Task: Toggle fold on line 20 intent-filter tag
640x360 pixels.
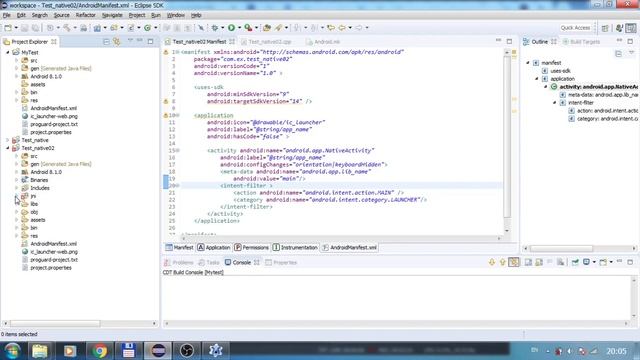Action: click(178, 186)
